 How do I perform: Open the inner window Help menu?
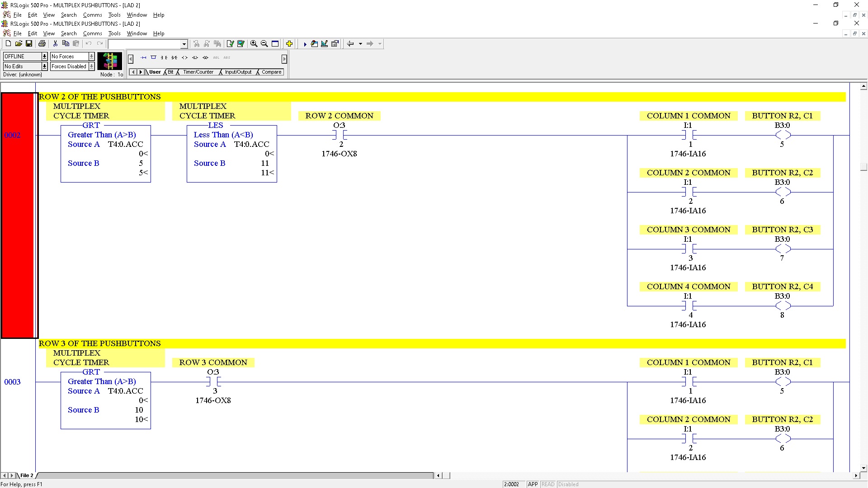click(159, 33)
